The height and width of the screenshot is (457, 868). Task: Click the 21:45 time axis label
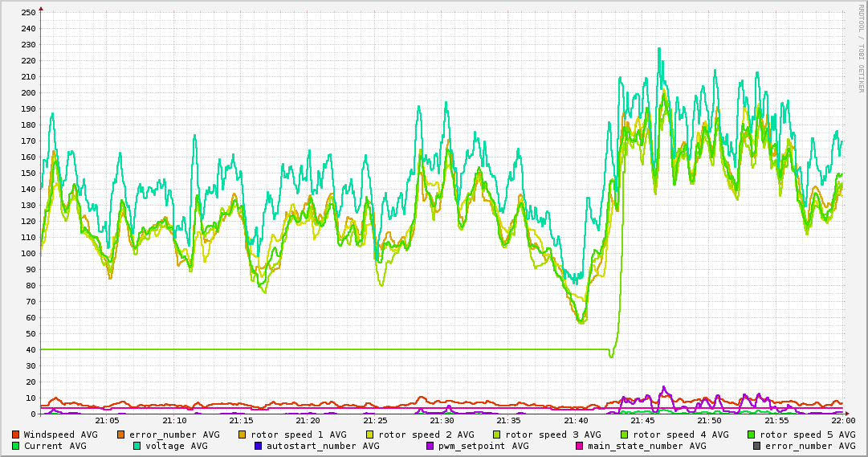click(642, 421)
